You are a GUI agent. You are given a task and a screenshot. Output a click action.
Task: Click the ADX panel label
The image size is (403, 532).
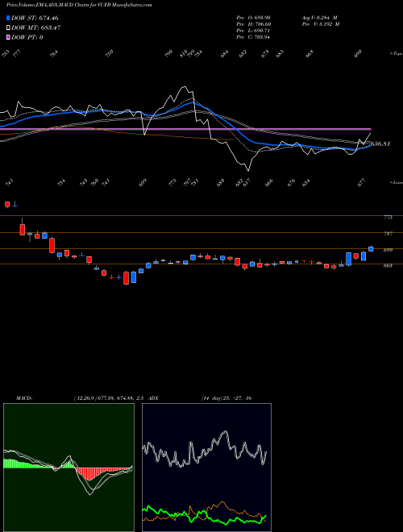click(153, 398)
